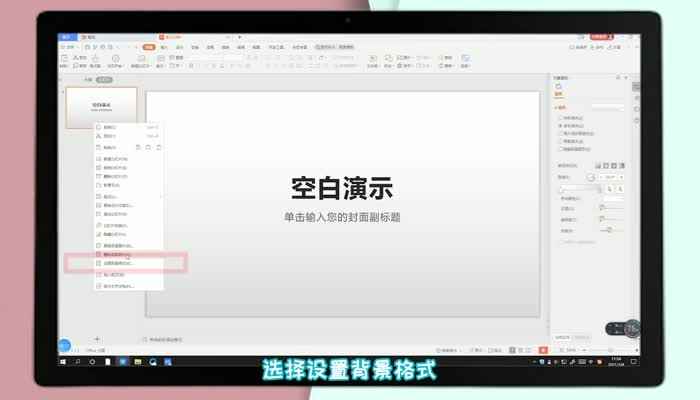Tick the 隐藏背景图形 hide background graphics checkbox
Image resolution: width=700 pixels, height=400 pixels.
(561, 148)
